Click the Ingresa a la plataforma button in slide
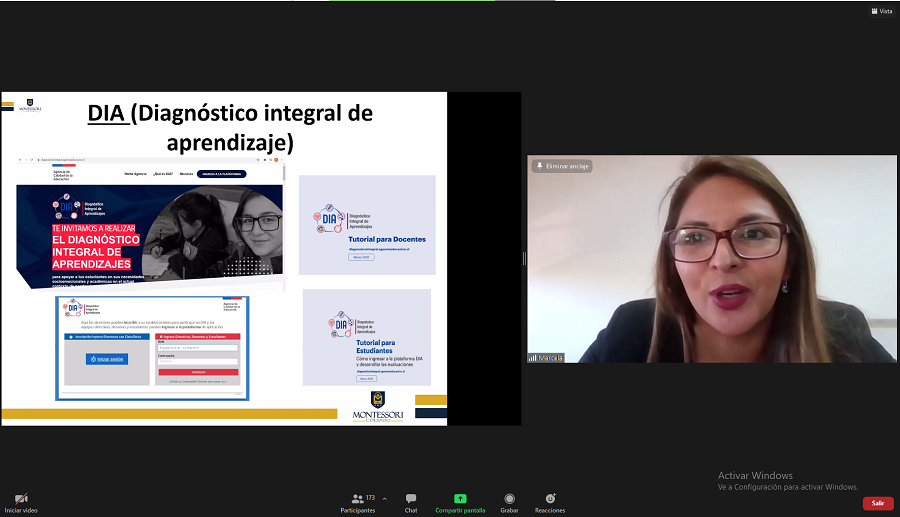This screenshot has width=900, height=517. [x=222, y=174]
